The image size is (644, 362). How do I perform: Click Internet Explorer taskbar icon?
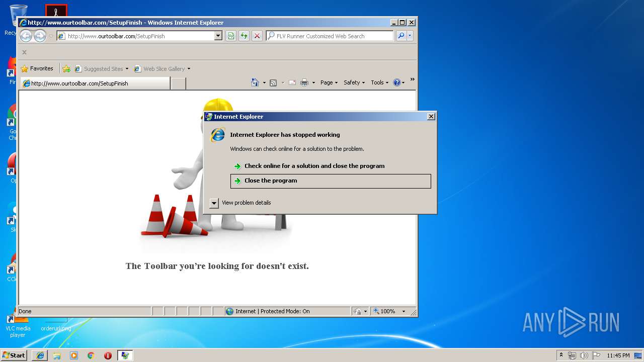pyautogui.click(x=40, y=355)
